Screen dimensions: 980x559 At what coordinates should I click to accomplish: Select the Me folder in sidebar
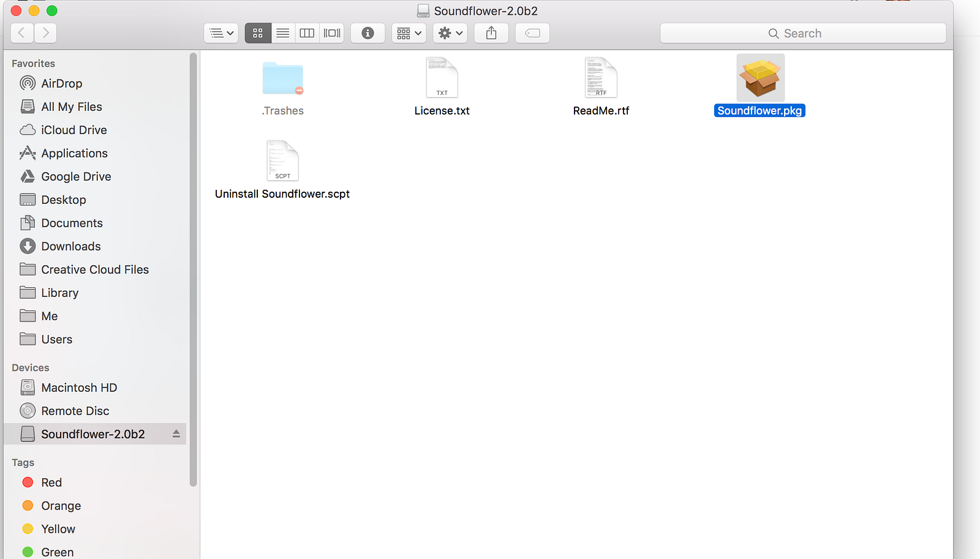[x=95, y=316]
